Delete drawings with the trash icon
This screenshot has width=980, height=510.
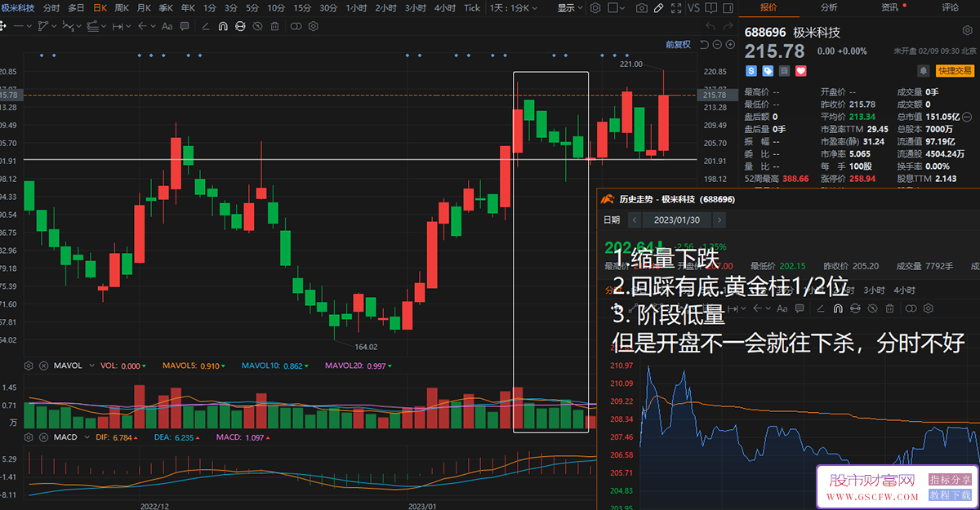pos(274,26)
